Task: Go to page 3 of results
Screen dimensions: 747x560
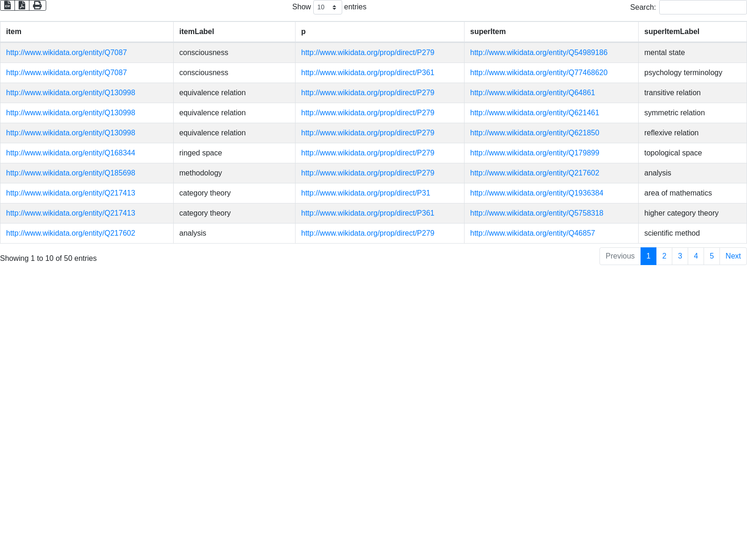Action: 680,256
